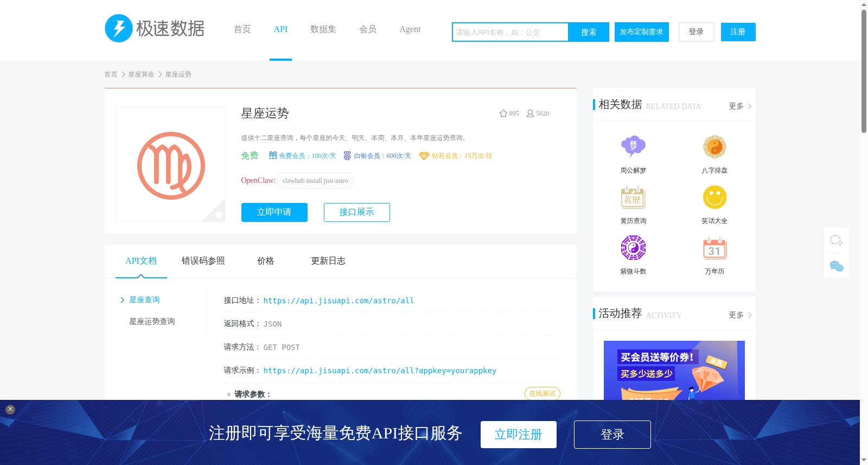Expand 更多 in 活动推荐 section
Image resolution: width=868 pixels, height=465 pixels.
coord(740,315)
